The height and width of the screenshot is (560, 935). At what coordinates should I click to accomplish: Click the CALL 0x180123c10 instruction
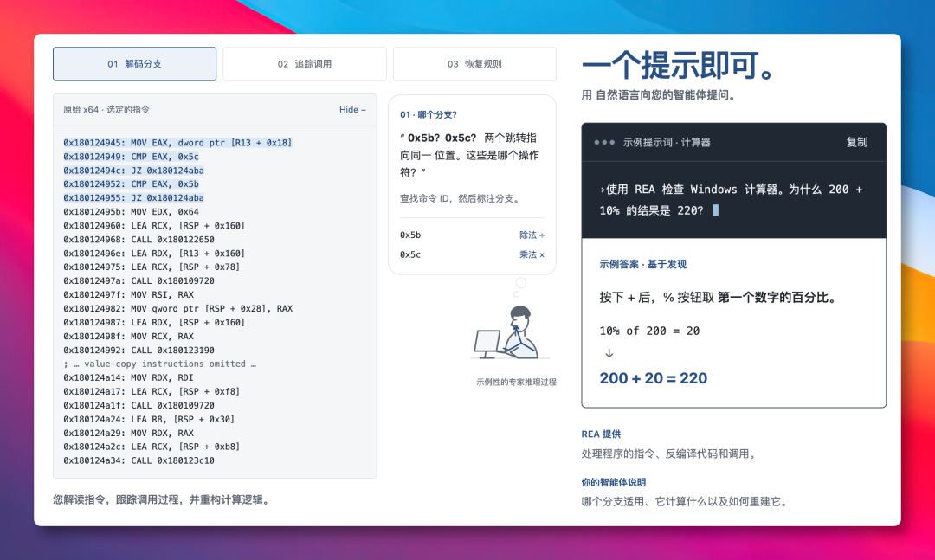[x=139, y=460]
